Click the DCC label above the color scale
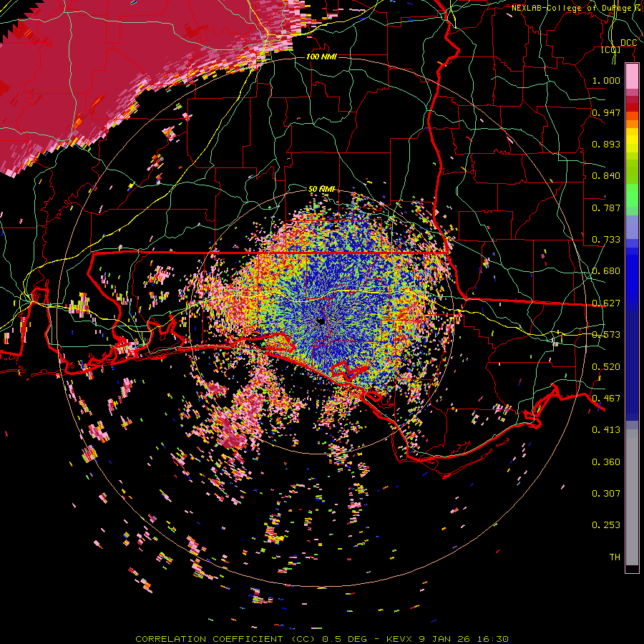The image size is (644, 644). (628, 43)
